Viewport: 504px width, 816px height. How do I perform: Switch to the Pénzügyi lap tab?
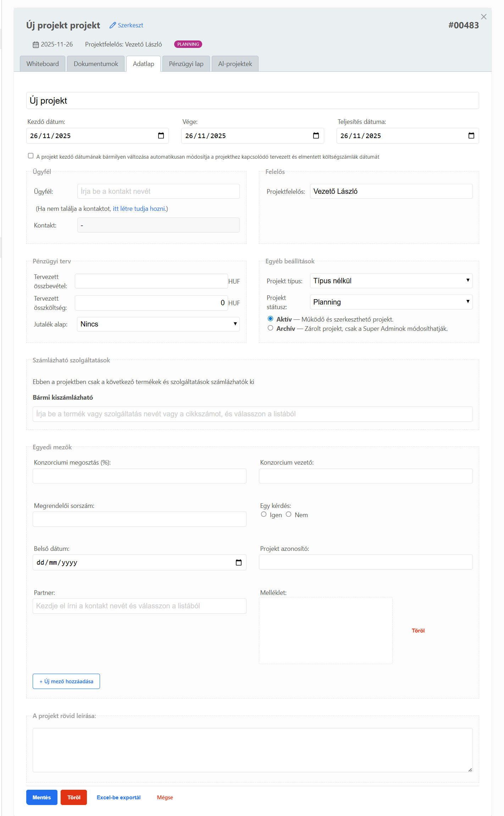(186, 64)
